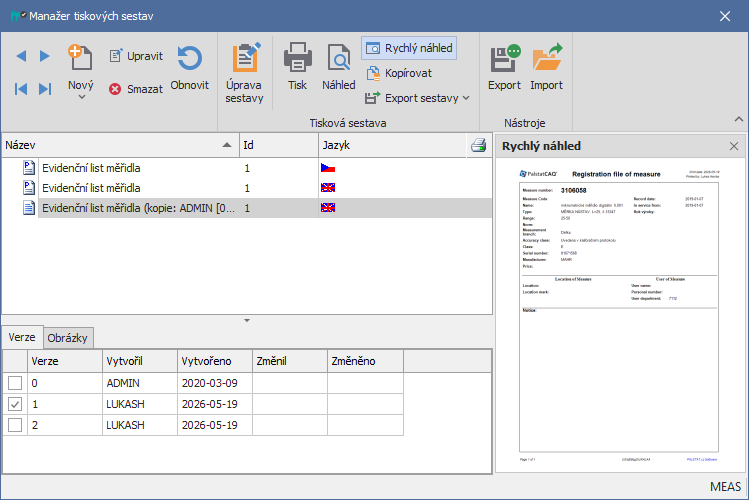749x500 pixels.
Task: Click Kopírovat copy button
Action: click(x=399, y=73)
